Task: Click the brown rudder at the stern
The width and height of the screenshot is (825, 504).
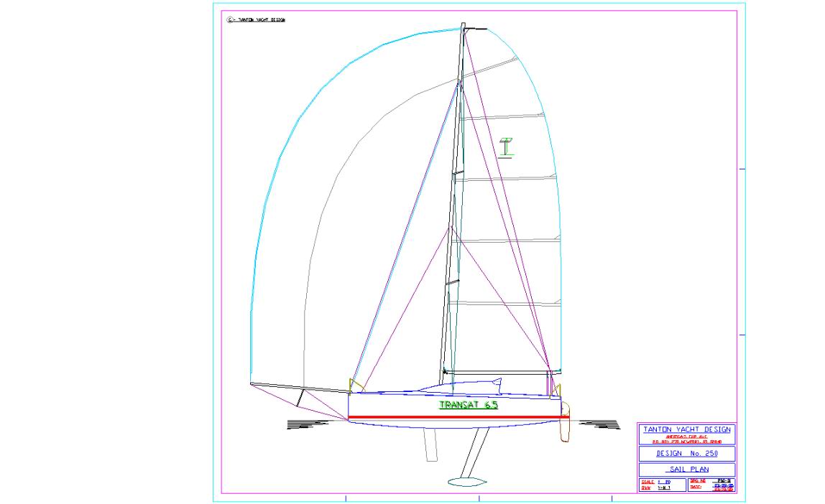Action: 564,430
